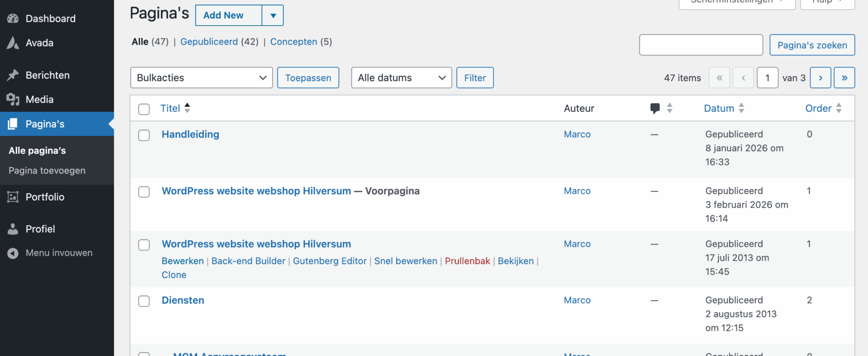Click author Marco in Handleiding row
This screenshot has height=356, width=868.
(x=577, y=134)
